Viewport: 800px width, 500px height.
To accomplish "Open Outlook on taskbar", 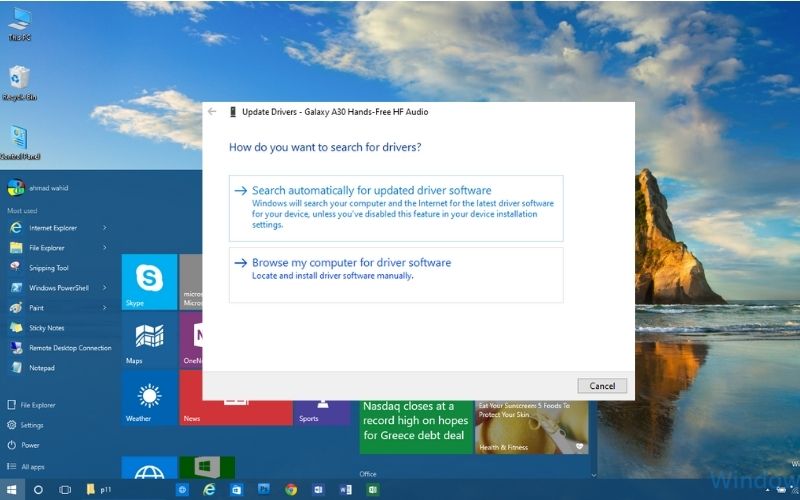I will (318, 490).
